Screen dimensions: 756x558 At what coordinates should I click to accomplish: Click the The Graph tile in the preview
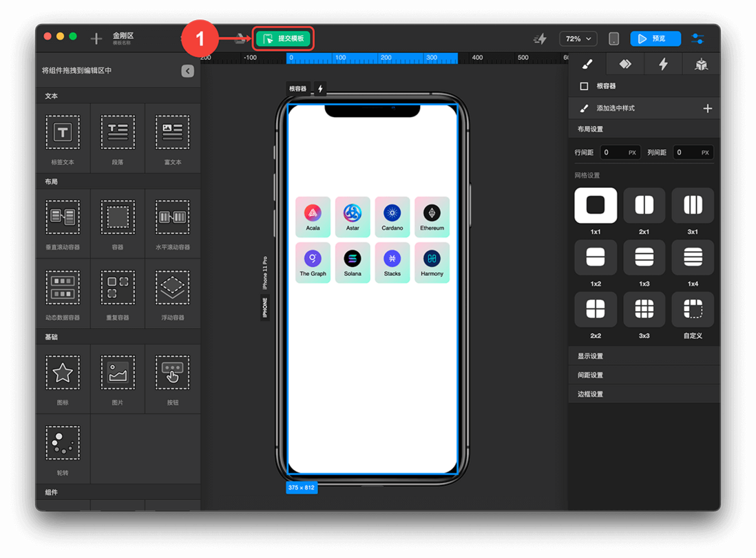[x=313, y=263]
